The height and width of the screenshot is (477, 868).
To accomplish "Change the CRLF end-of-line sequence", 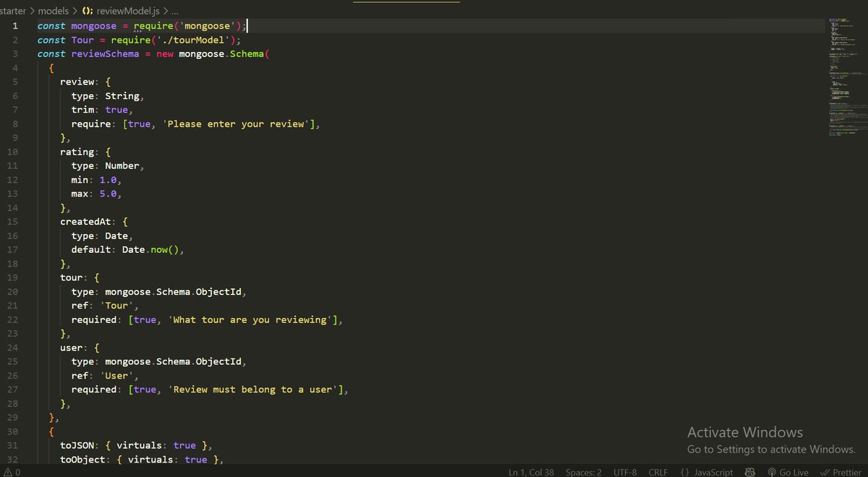I will [658, 472].
